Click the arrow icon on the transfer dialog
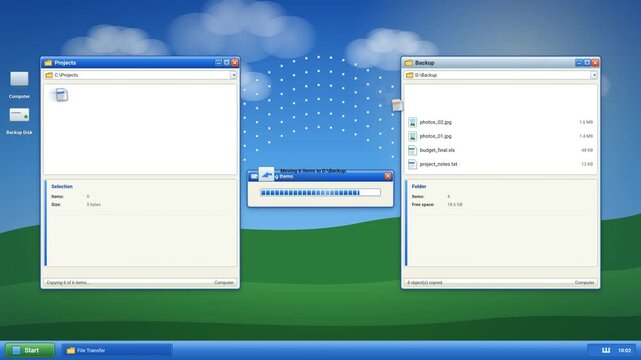The width and height of the screenshot is (641, 360). click(x=267, y=174)
